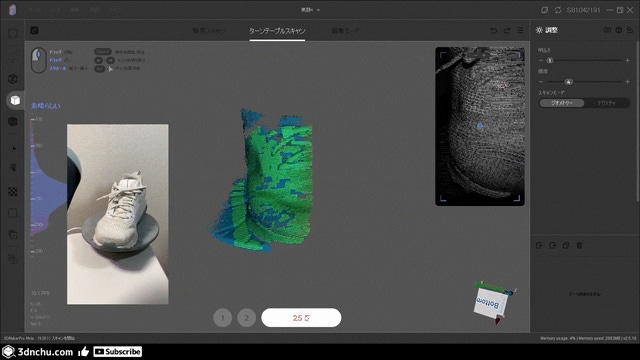Screen dimensions: 640x360
Task: Select the checkerboard icon in left sidebar
Action: 13,191
